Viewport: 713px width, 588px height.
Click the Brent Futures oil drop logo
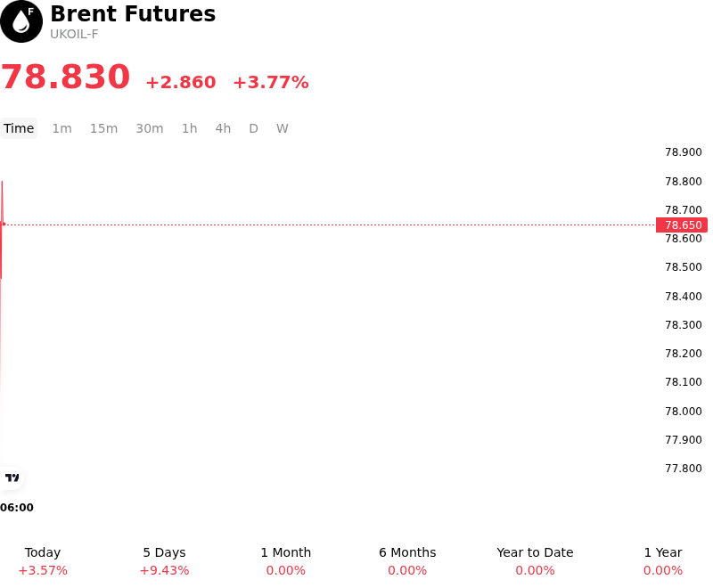coord(21,21)
